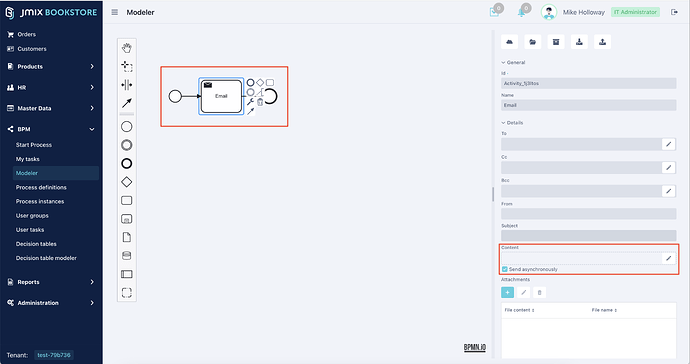This screenshot has width=690, height=364.
Task: Edit the Content field with pencil button
Action: [668, 258]
